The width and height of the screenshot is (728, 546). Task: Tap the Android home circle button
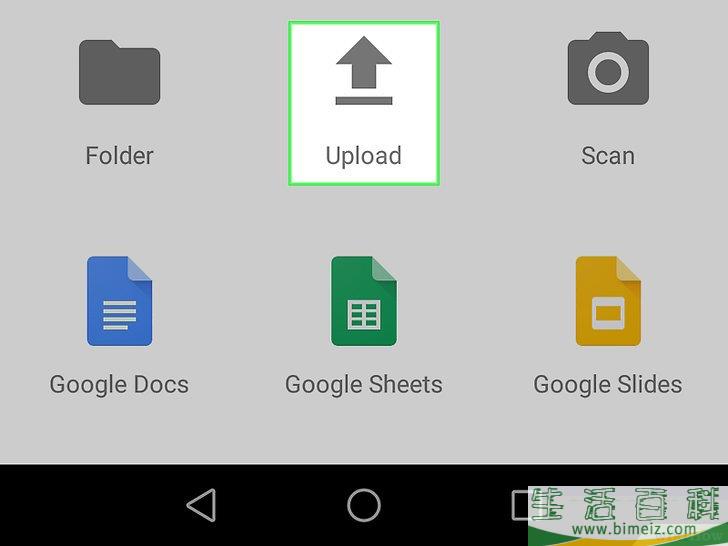tap(364, 505)
